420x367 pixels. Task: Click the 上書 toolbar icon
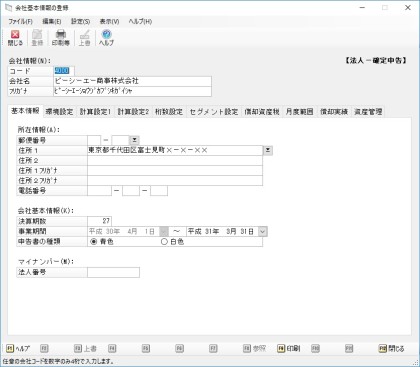point(84,38)
